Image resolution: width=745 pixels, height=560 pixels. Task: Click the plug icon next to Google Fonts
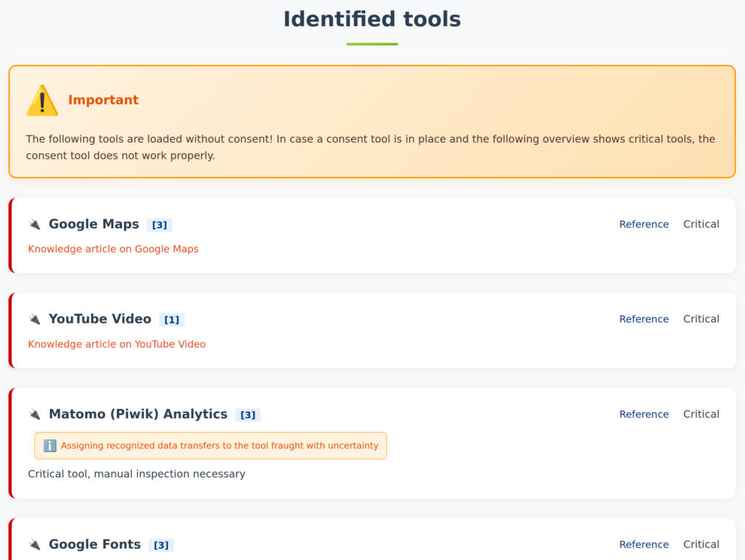coord(35,545)
